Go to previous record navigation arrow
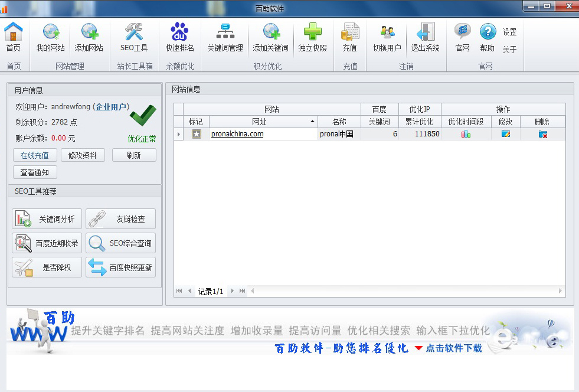 189,291
